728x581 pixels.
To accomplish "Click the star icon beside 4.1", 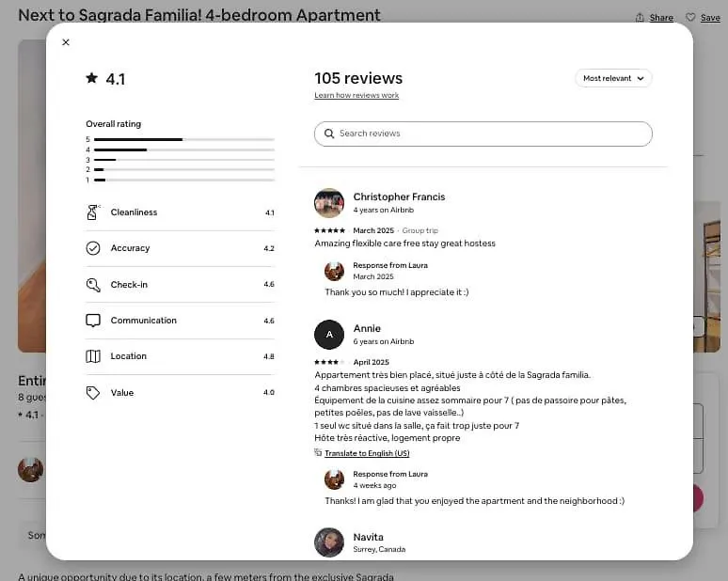I will click(92, 78).
